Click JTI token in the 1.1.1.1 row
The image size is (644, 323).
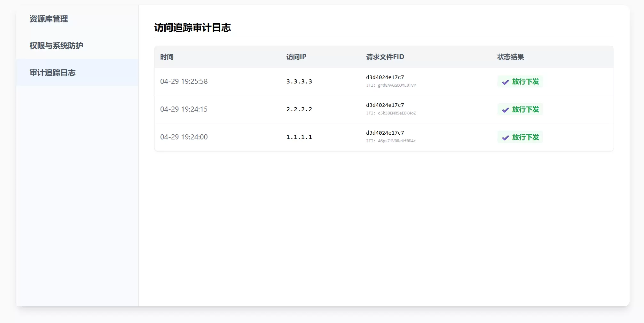click(x=391, y=141)
